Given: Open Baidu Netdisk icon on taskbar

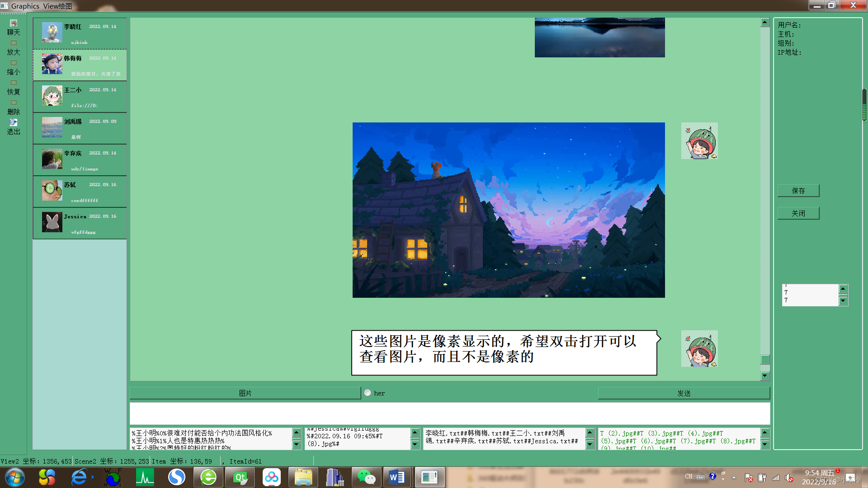Looking at the screenshot, I should (x=272, y=477).
